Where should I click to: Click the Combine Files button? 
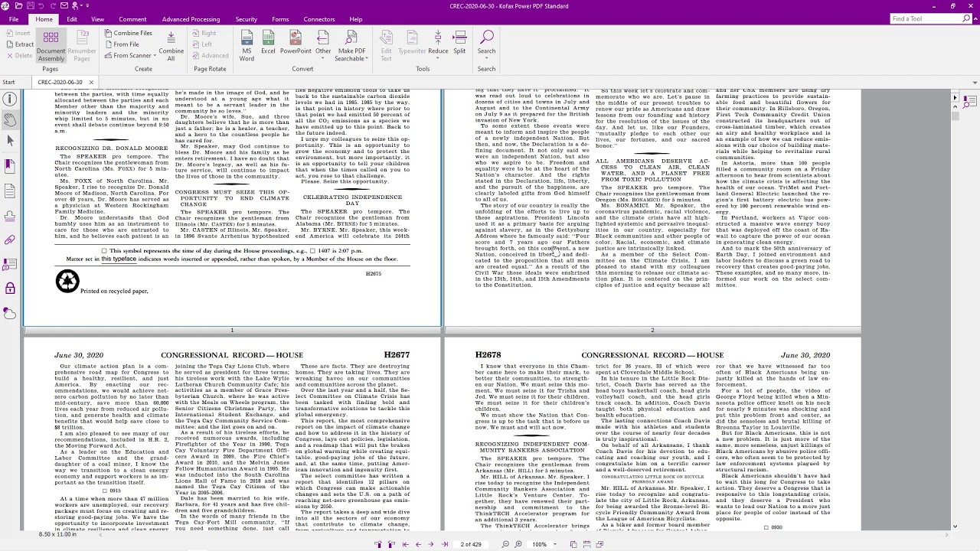[x=128, y=33]
